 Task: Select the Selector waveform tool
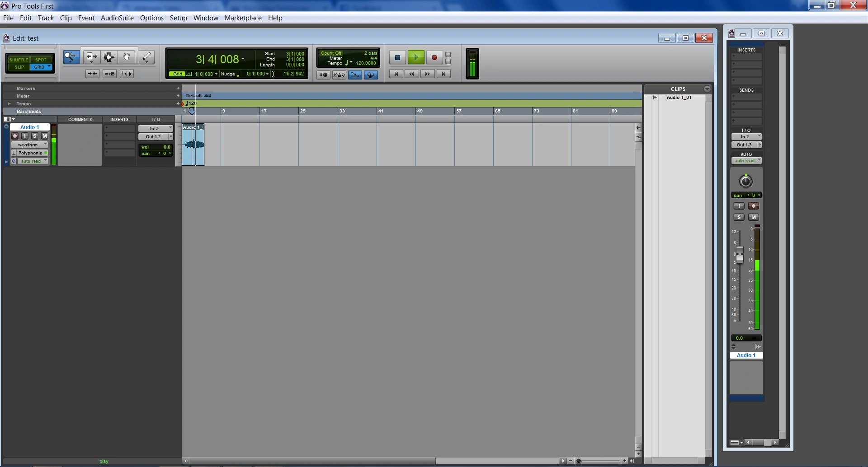pyautogui.click(x=109, y=57)
